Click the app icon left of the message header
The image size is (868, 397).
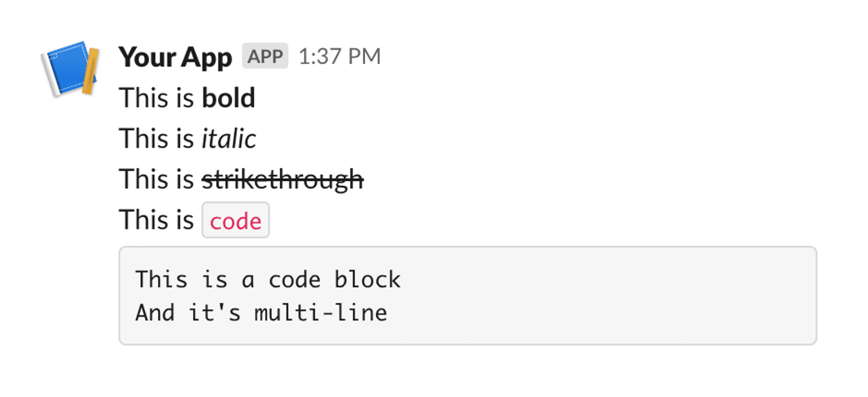[x=69, y=69]
